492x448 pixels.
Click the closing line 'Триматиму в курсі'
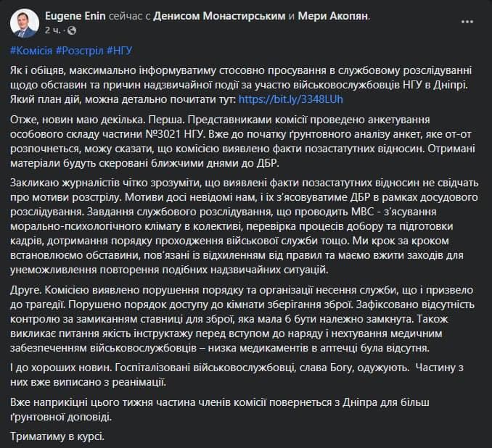51,437
